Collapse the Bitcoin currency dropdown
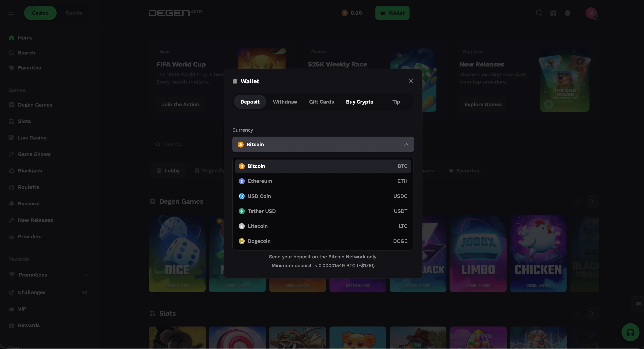 [323, 144]
